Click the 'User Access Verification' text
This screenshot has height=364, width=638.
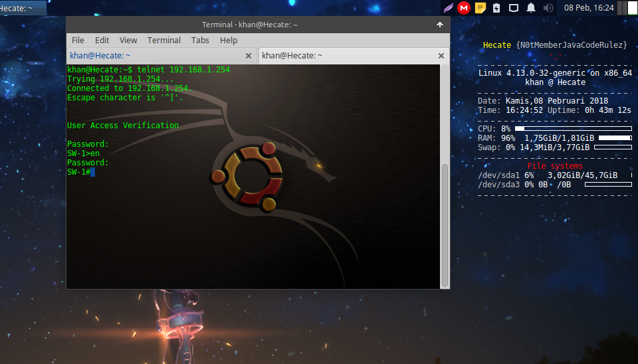(123, 126)
